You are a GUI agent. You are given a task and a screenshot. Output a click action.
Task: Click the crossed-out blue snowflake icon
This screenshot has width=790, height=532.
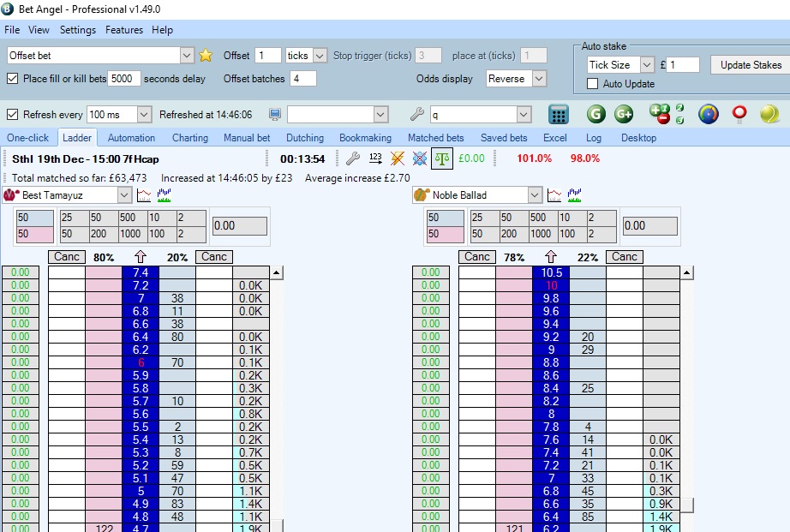(x=420, y=158)
